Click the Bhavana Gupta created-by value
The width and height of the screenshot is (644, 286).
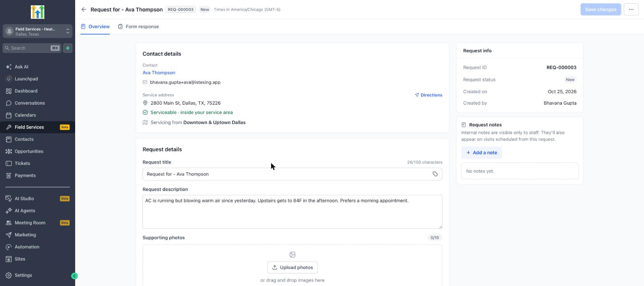(560, 103)
